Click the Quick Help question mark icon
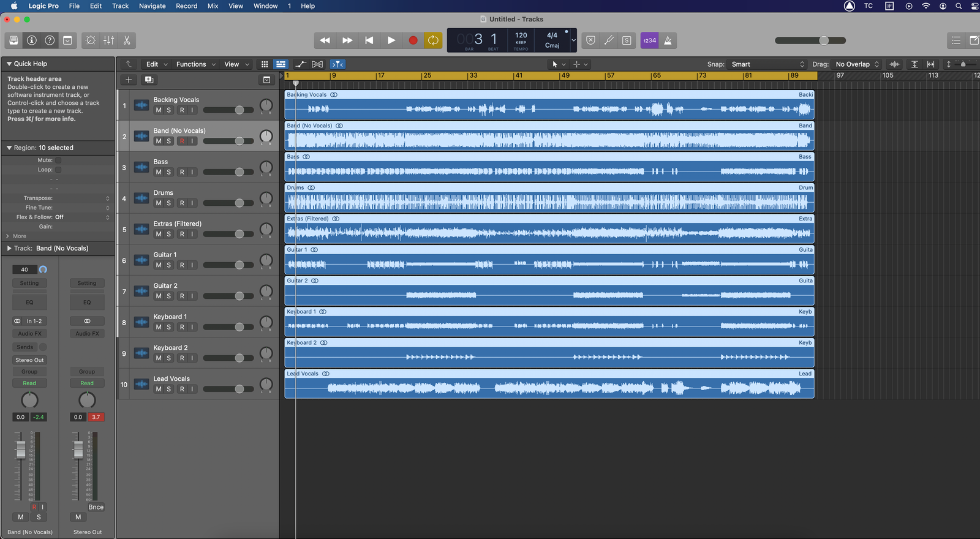The height and width of the screenshot is (539, 980). pos(50,40)
